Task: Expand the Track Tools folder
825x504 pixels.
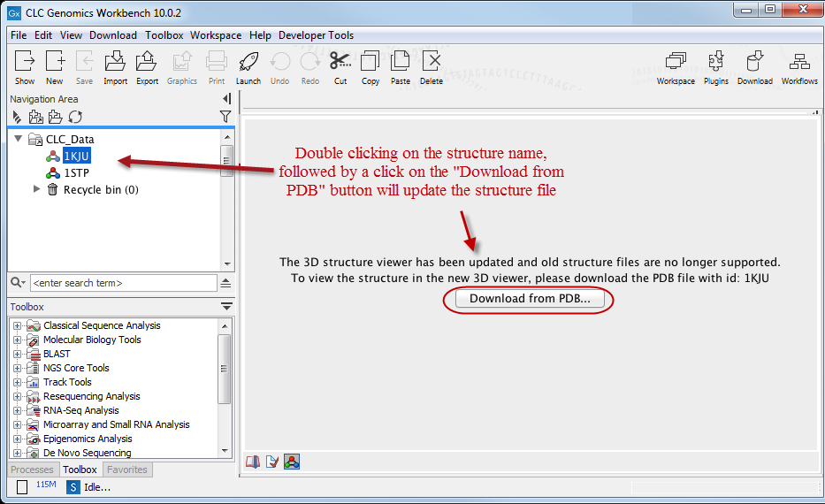Action: (17, 383)
